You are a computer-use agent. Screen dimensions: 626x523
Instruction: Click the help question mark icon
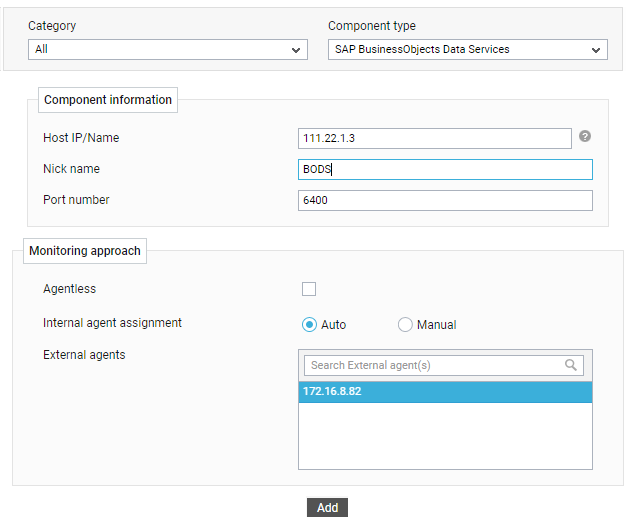[x=585, y=137]
